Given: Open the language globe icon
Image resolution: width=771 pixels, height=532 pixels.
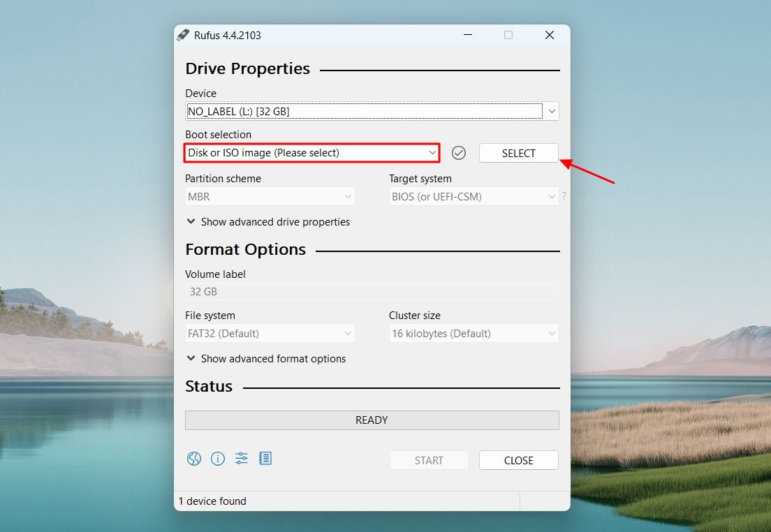Looking at the screenshot, I should click(x=193, y=459).
